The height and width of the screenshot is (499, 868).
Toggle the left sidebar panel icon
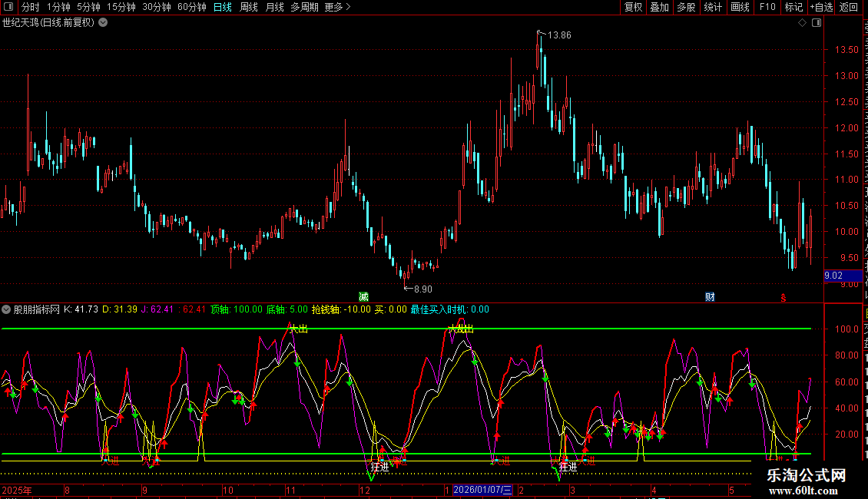click(8, 7)
